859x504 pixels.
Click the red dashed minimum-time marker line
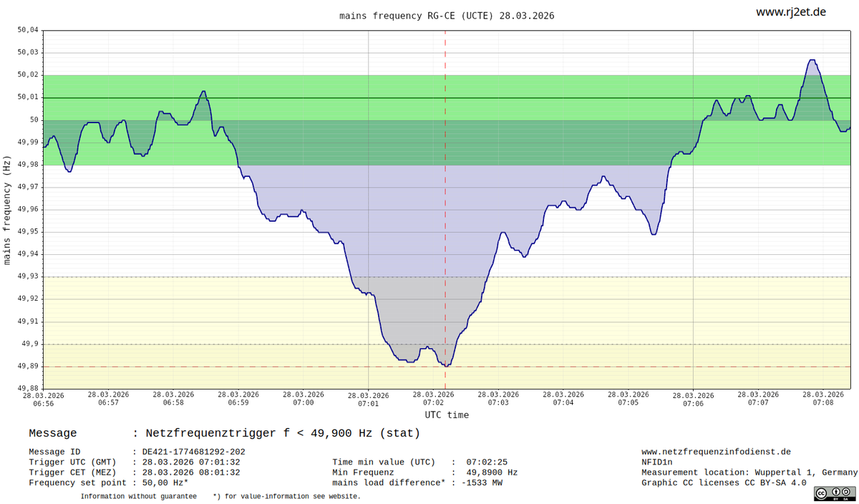tap(445, 210)
